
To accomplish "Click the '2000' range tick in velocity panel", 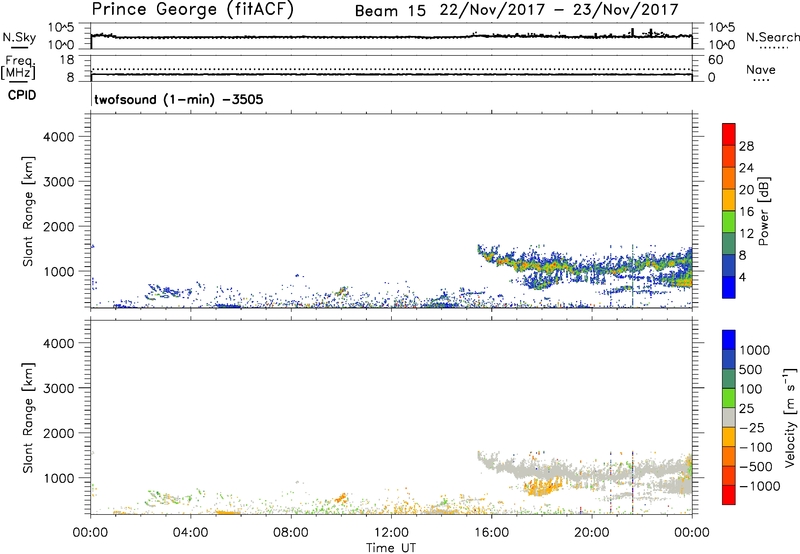I will (x=58, y=433).
